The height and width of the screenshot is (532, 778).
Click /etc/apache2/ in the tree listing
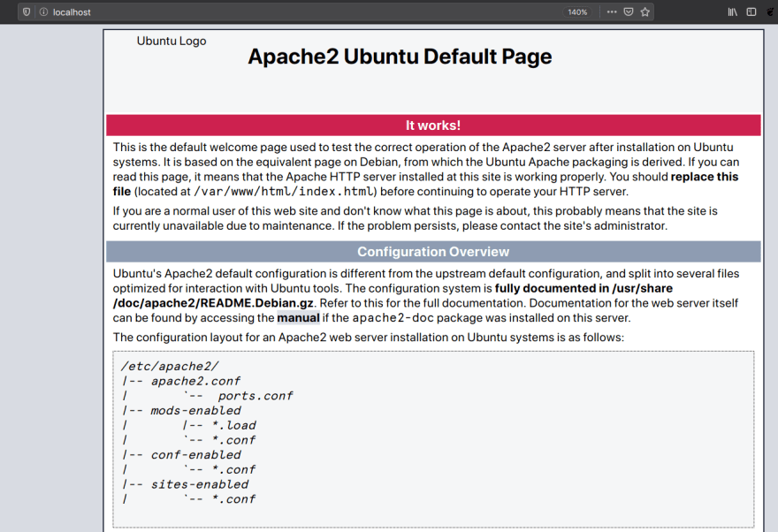(x=170, y=367)
